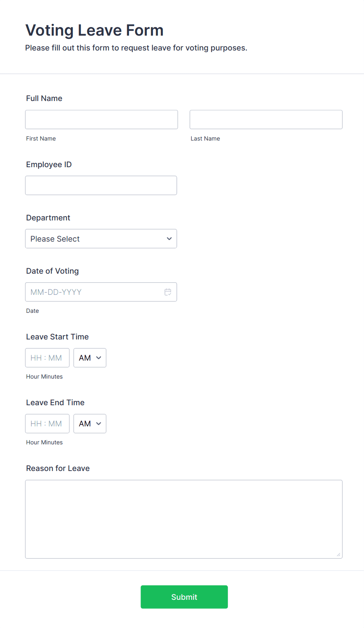Viewport: 364px width, 628px height.
Task: Click the MM-DD-YYYY date field
Action: coord(101,292)
